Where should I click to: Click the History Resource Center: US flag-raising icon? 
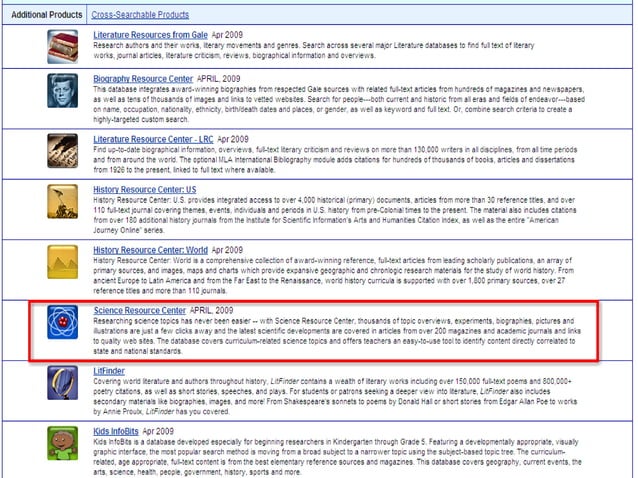tap(62, 201)
